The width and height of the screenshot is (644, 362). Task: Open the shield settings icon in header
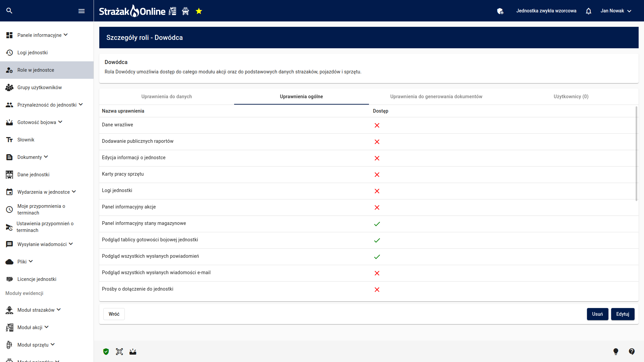[x=500, y=11]
